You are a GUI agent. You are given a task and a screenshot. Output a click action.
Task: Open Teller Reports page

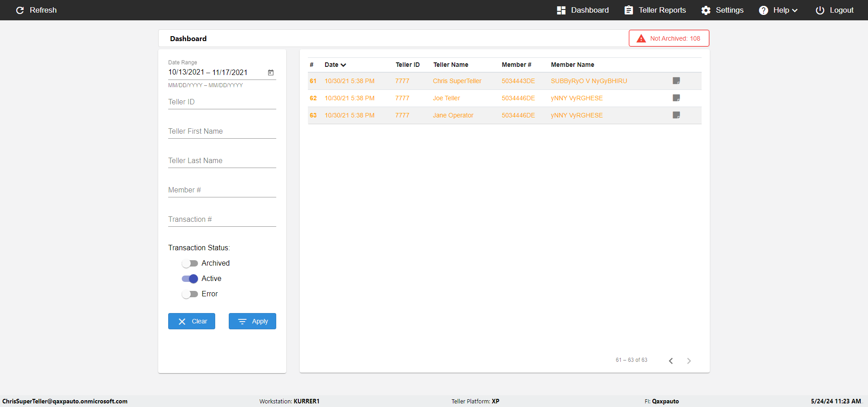(655, 10)
